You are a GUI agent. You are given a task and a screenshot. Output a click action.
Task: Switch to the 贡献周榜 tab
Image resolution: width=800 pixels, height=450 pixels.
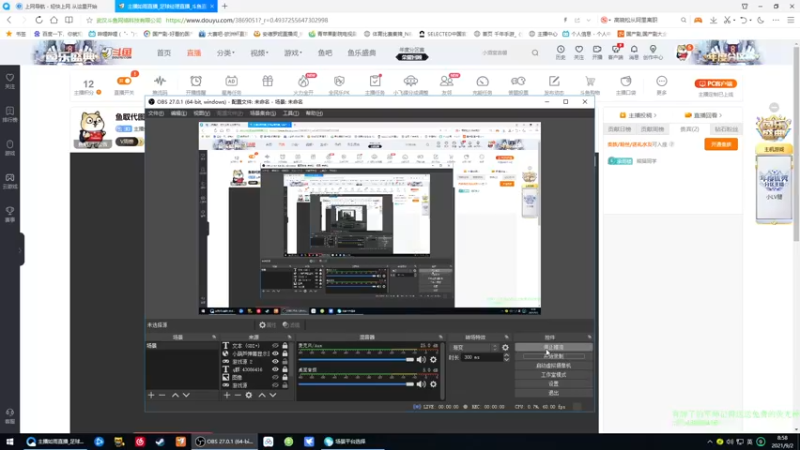[x=652, y=130]
